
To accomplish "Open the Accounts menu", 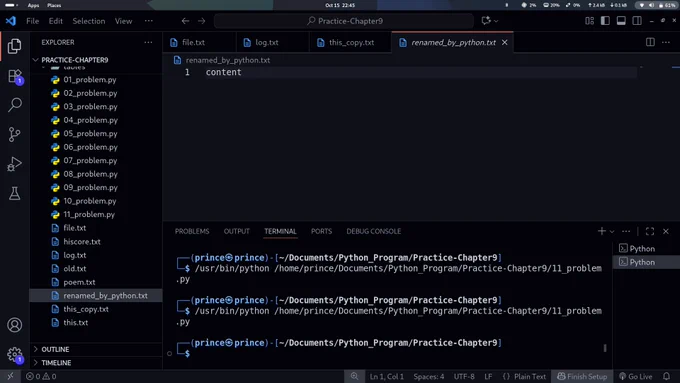I will 14,325.
